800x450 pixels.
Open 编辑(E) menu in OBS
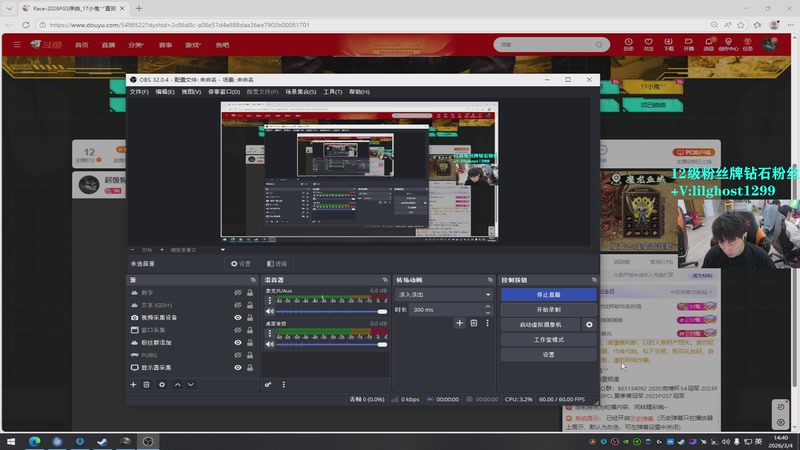[x=165, y=92]
